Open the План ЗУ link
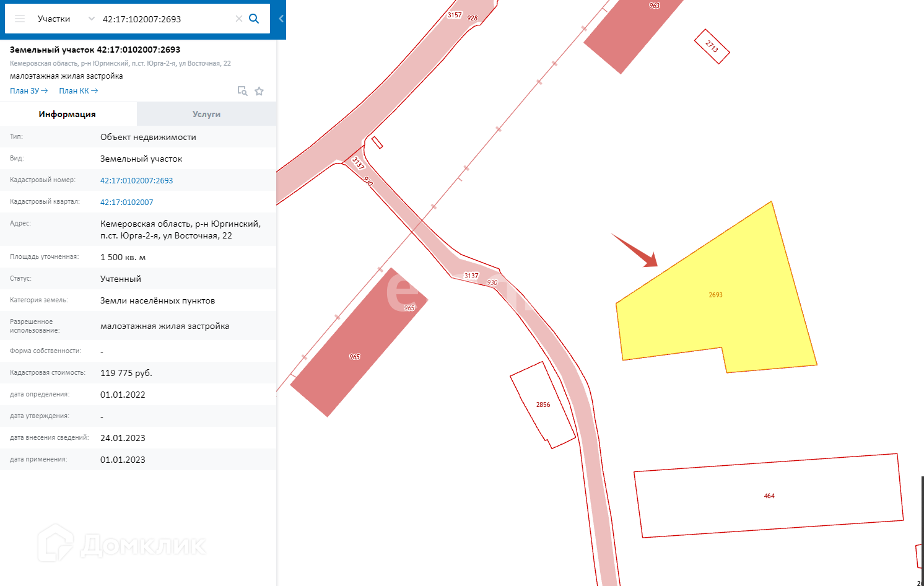 [x=29, y=91]
